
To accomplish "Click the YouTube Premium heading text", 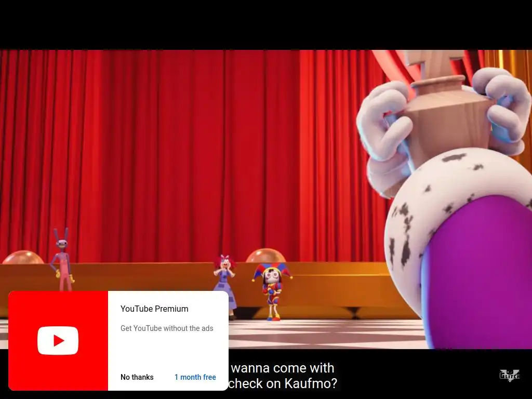I will (154, 309).
